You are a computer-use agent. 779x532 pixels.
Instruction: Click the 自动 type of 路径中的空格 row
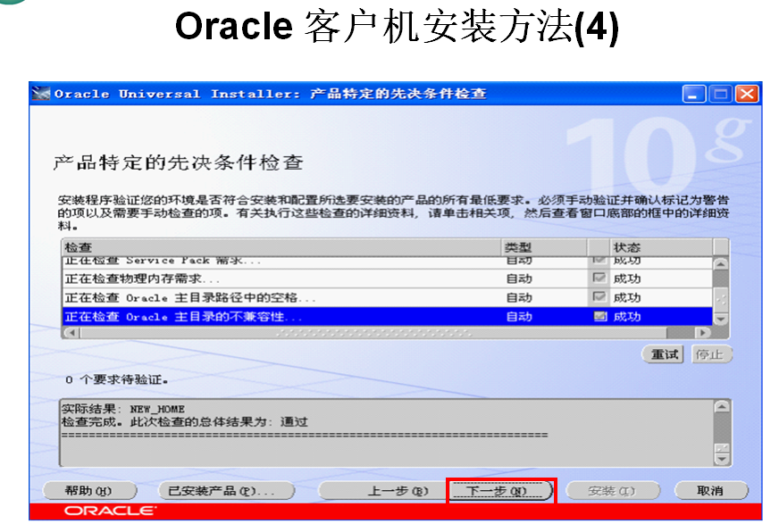point(519,297)
